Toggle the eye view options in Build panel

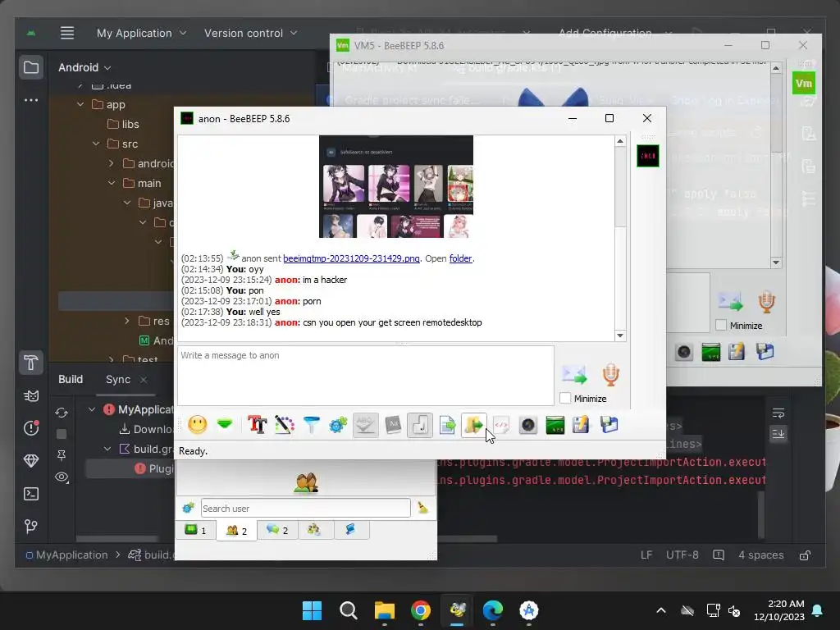(x=62, y=477)
